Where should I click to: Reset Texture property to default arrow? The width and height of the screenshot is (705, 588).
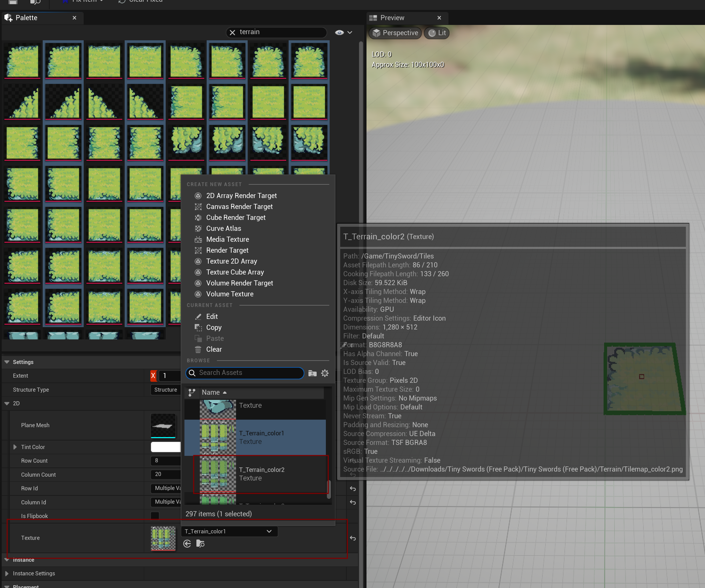(x=353, y=538)
